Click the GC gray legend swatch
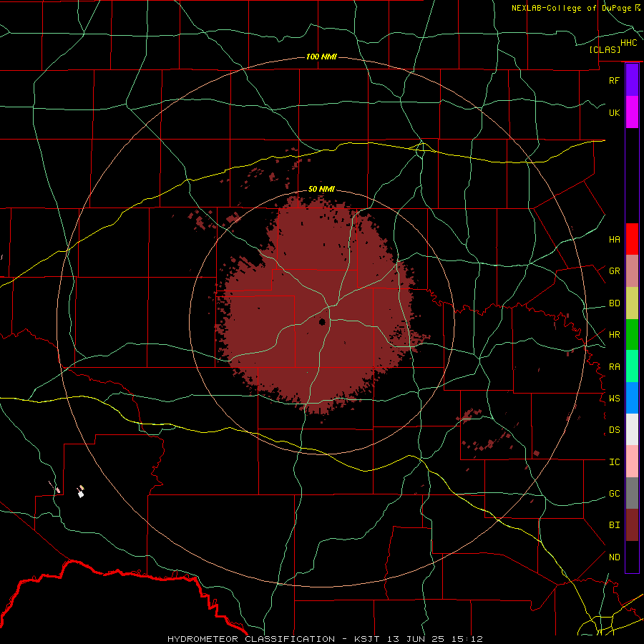This screenshot has height=644, width=644. (632, 493)
